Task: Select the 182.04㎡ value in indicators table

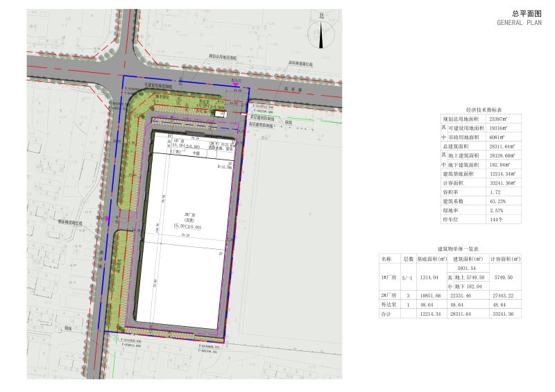Action: [x=499, y=165]
